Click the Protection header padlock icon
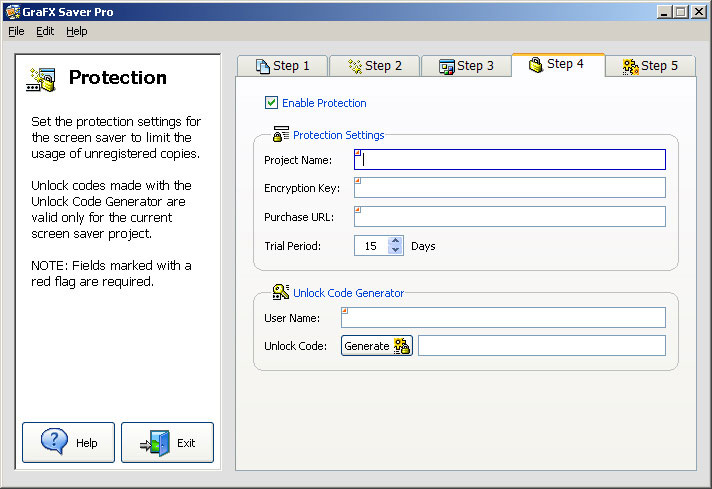This screenshot has width=712, height=489. coord(41,79)
